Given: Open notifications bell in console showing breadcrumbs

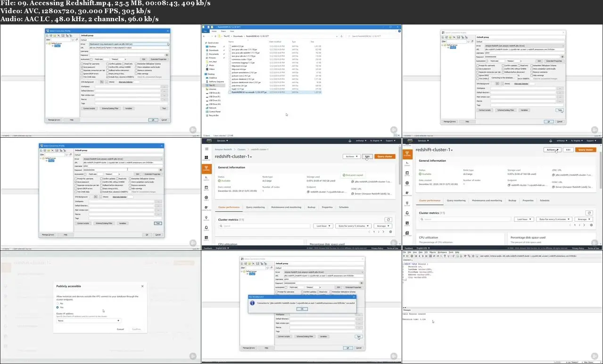Looking at the screenshot, I should point(350,141).
